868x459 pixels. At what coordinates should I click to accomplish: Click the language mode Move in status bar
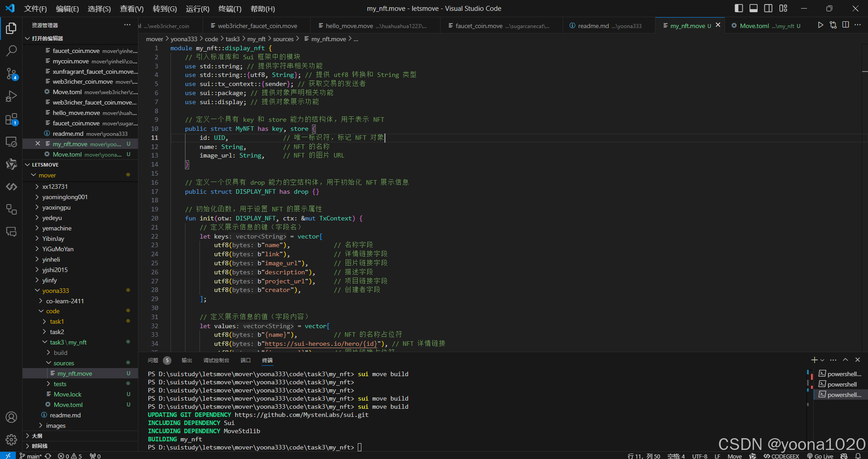[735, 456]
